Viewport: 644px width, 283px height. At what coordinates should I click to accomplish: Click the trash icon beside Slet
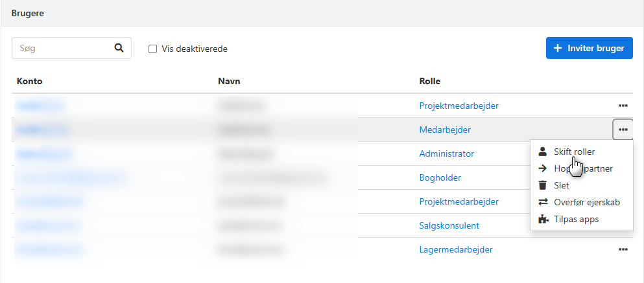543,185
